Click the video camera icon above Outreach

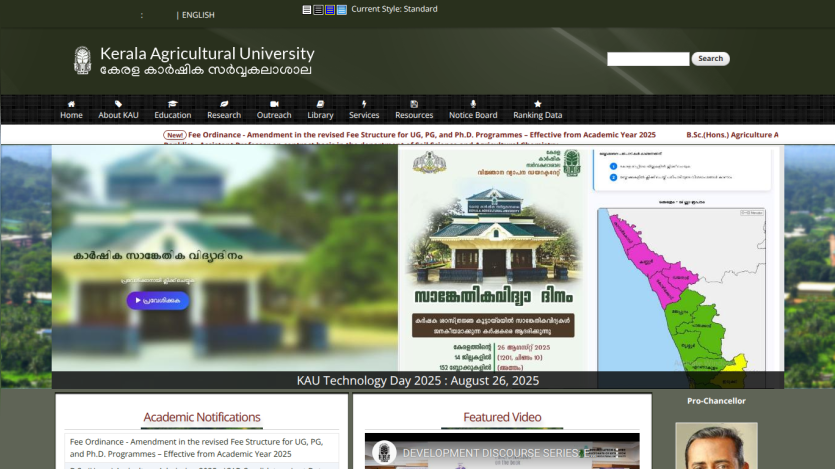click(x=274, y=104)
